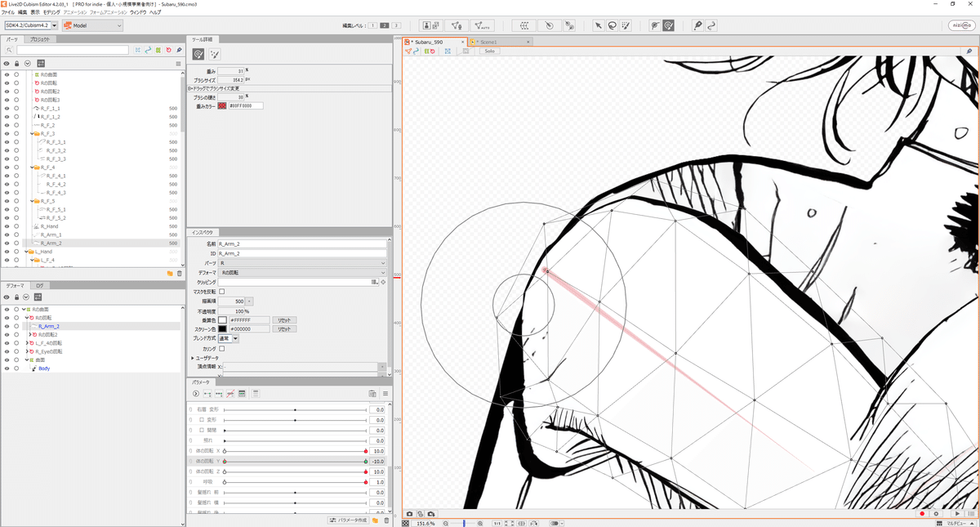Toggle visibility eye for R_Arm_2 in parts list

coord(7,243)
